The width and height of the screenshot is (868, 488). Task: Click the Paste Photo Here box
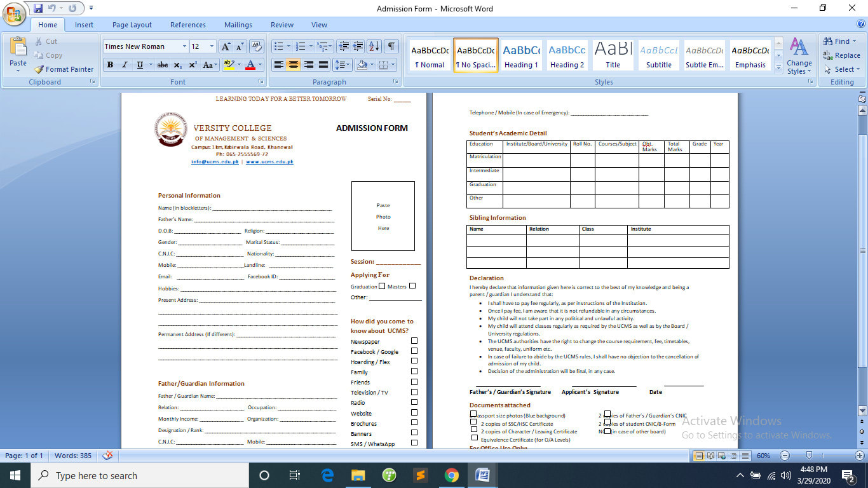click(x=383, y=216)
